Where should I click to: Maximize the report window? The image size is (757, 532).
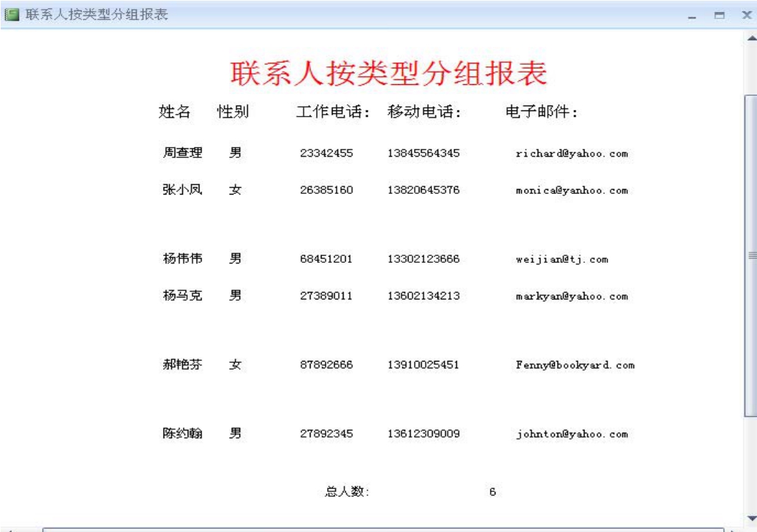(x=722, y=15)
